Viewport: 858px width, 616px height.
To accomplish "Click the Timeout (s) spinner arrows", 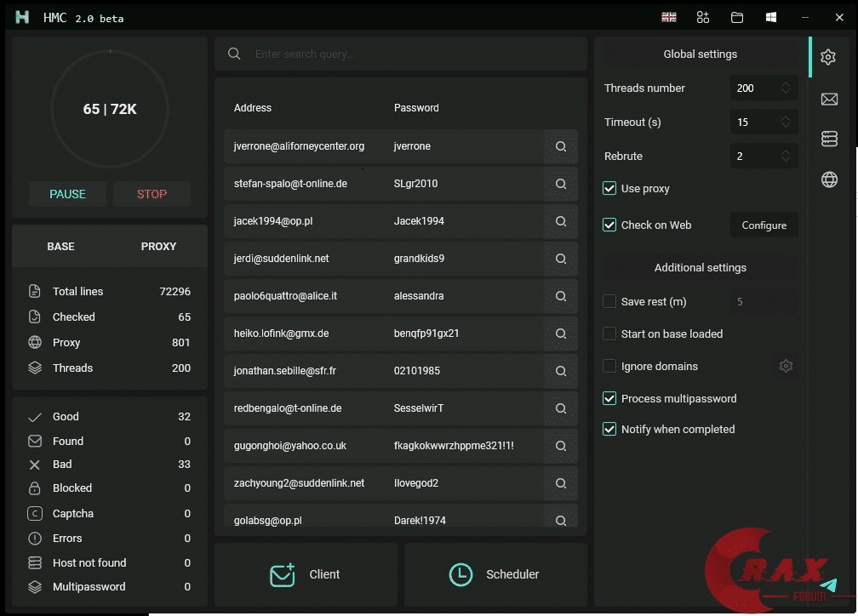I will [785, 122].
